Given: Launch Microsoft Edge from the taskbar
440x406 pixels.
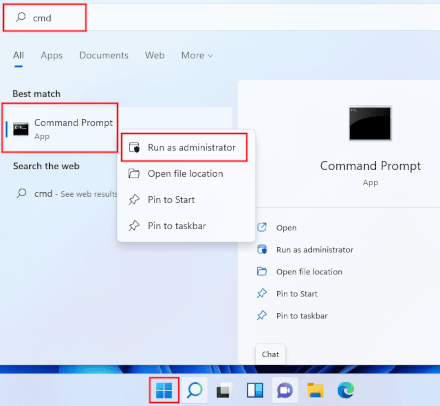Looking at the screenshot, I should (x=346, y=390).
